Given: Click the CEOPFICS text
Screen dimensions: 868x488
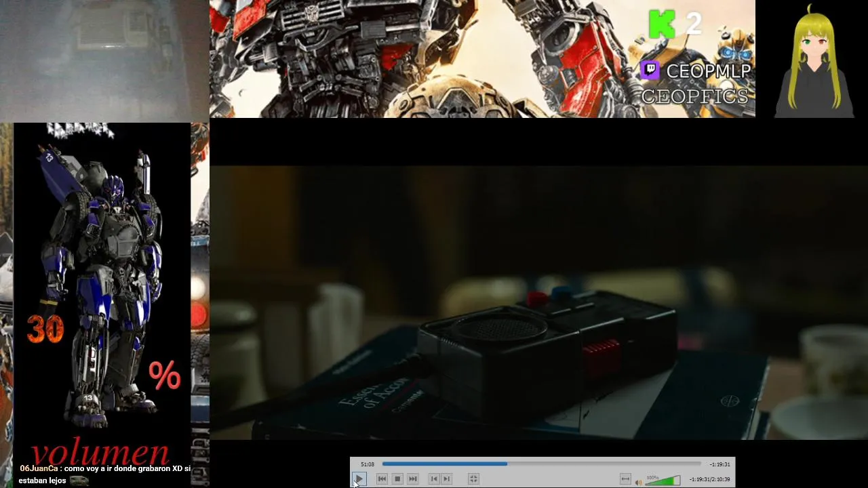Looking at the screenshot, I should point(694,96).
